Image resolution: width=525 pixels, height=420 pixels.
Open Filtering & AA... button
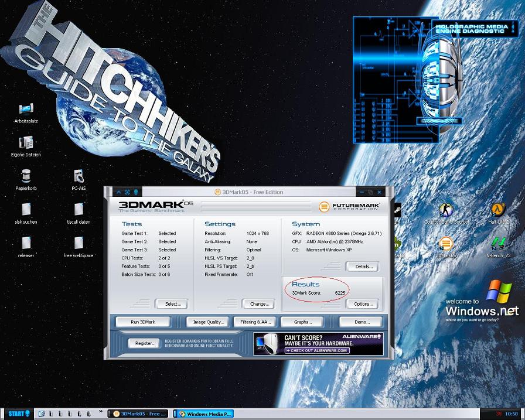point(255,322)
